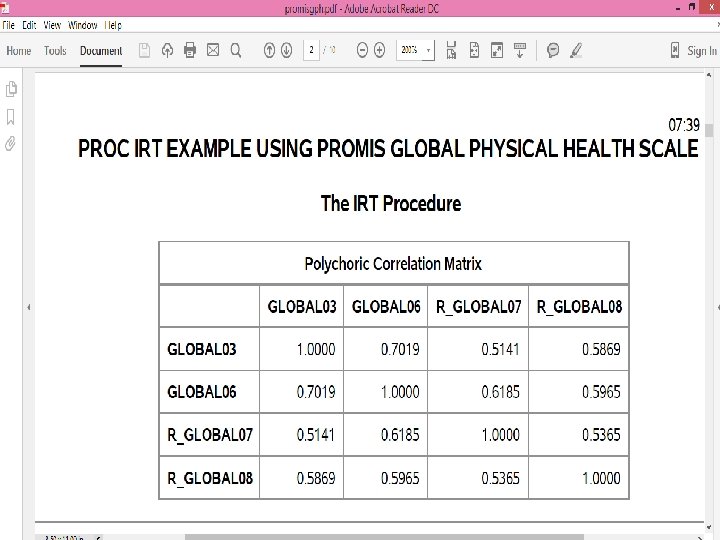Click the fit to width scrolling icon
720x540 pixels.
click(451, 50)
